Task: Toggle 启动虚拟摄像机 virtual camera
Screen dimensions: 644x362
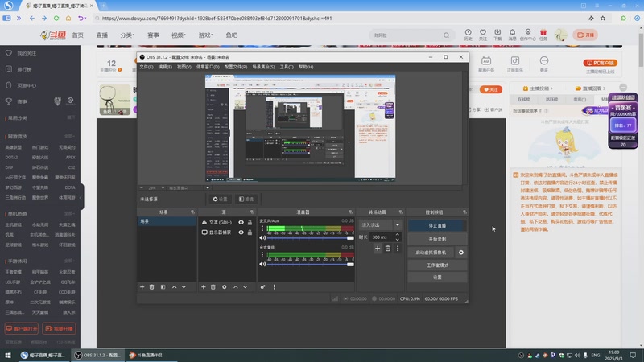Action: coord(431,253)
